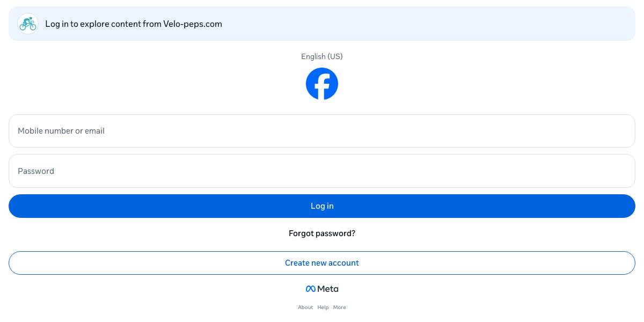
Task: Click the Meta wordmark text
Action: pos(328,289)
